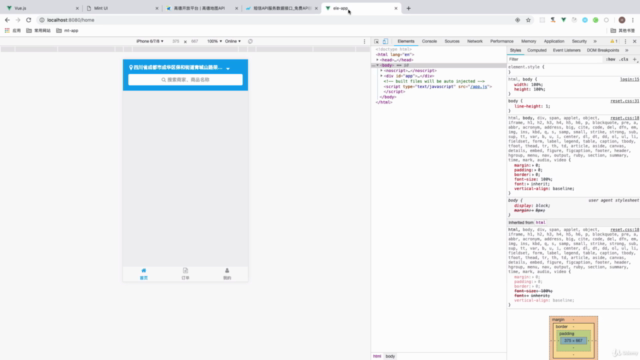Tap the orders tab icon in app

(185, 271)
